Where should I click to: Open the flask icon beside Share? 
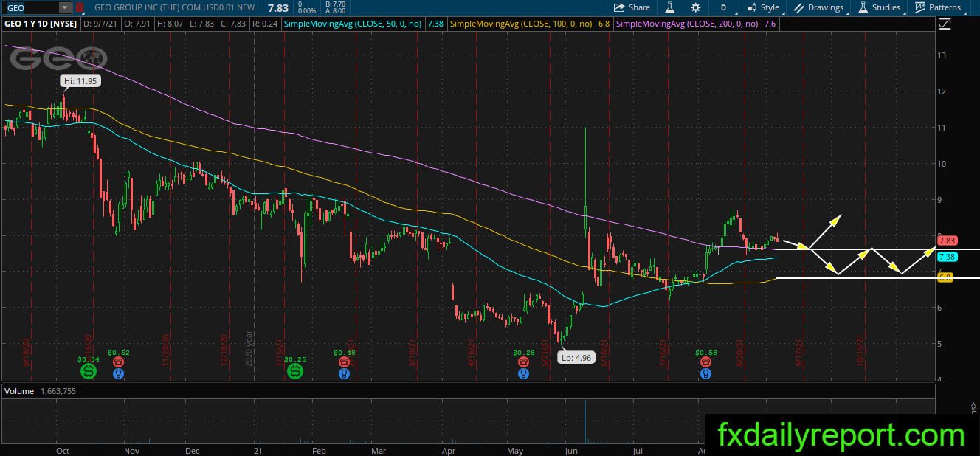tap(671, 7)
